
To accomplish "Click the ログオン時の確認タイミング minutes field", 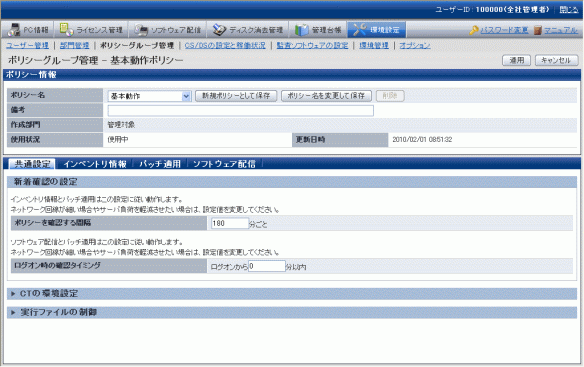I will [267, 266].
